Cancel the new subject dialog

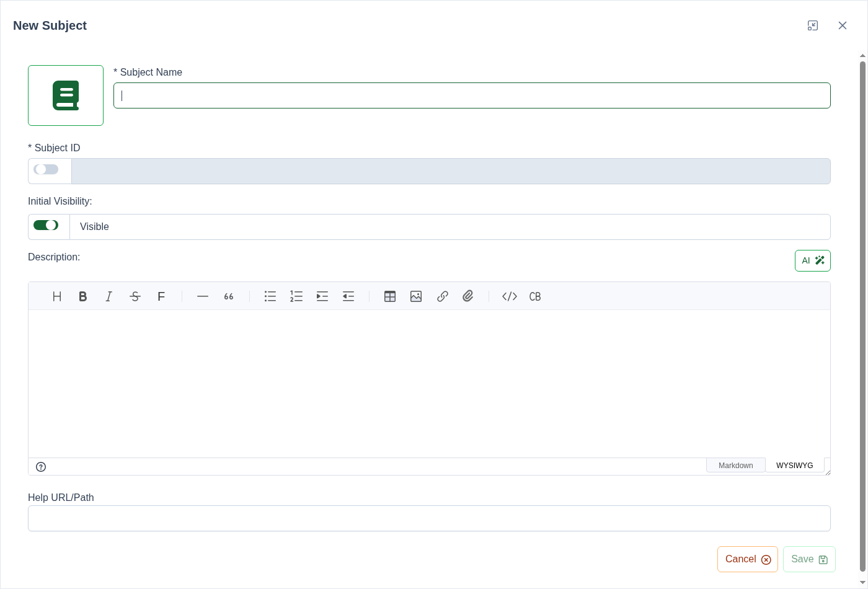click(x=748, y=559)
